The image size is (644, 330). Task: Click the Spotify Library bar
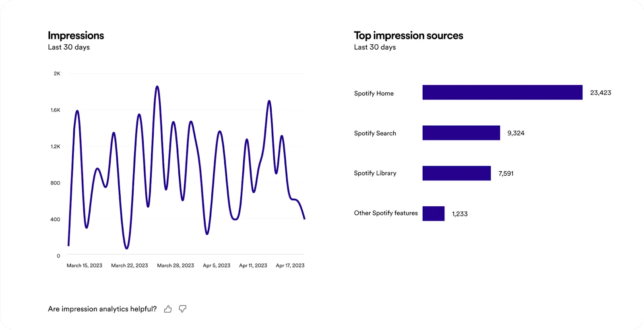pyautogui.click(x=456, y=173)
